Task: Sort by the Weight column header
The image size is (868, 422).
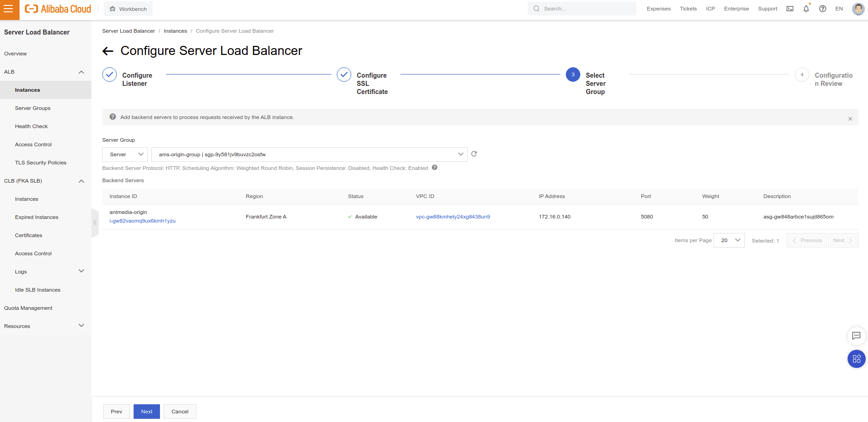Action: coord(710,196)
